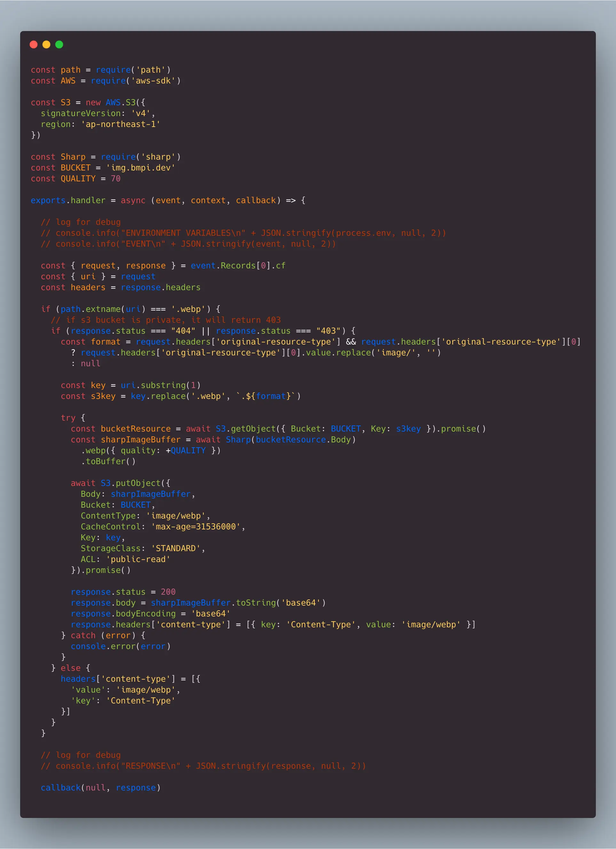
Task: Click the yellow minimize window dot
Action: [46, 44]
